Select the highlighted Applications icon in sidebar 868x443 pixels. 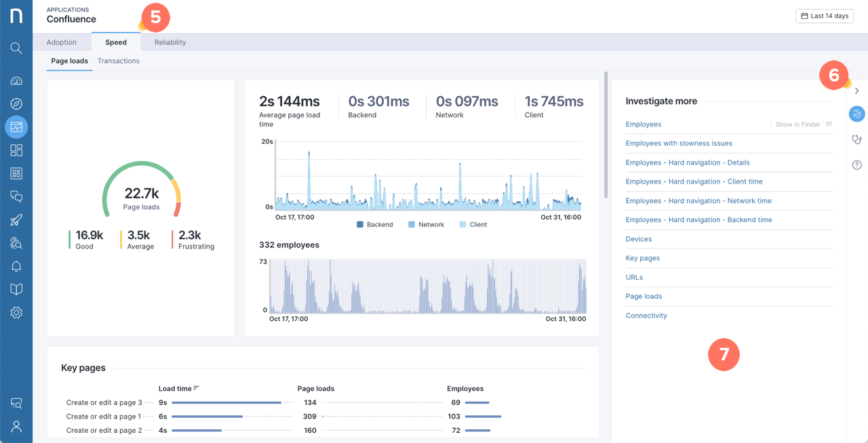click(16, 127)
